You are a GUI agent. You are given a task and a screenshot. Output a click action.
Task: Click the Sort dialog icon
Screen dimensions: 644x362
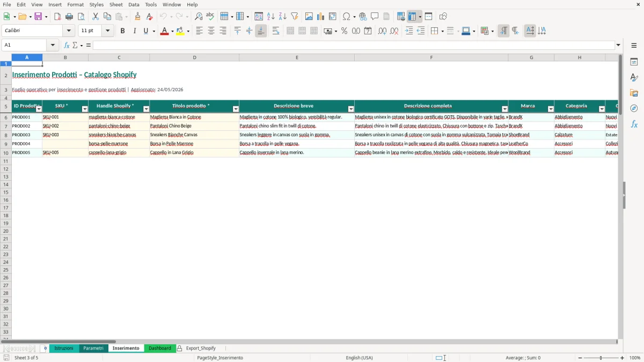click(259, 17)
